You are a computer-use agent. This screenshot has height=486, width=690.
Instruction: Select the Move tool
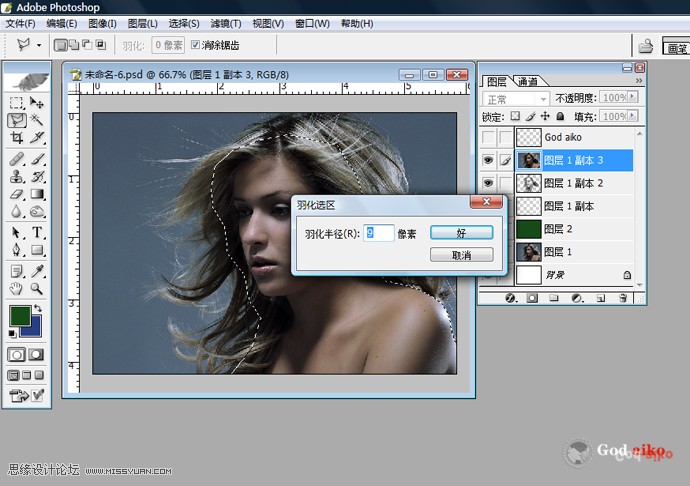(x=37, y=102)
